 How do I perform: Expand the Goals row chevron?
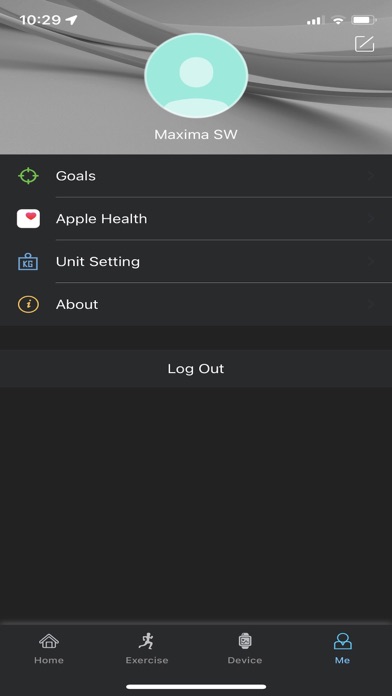coord(371,176)
